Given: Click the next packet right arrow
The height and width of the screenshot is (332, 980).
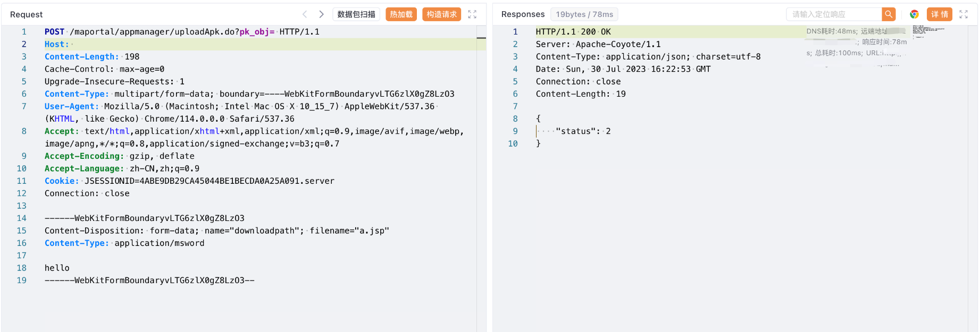Looking at the screenshot, I should 321,14.
